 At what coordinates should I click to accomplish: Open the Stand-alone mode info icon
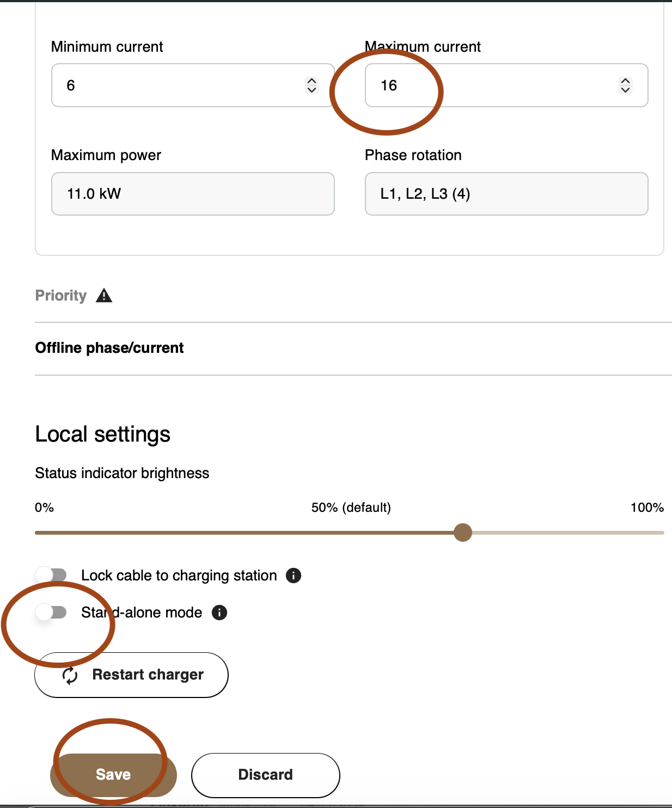219,613
